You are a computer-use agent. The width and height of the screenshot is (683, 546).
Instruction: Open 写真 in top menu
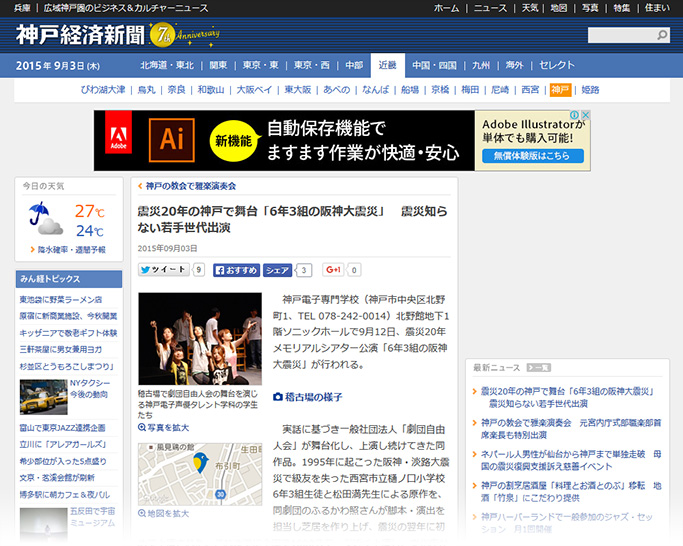(590, 8)
